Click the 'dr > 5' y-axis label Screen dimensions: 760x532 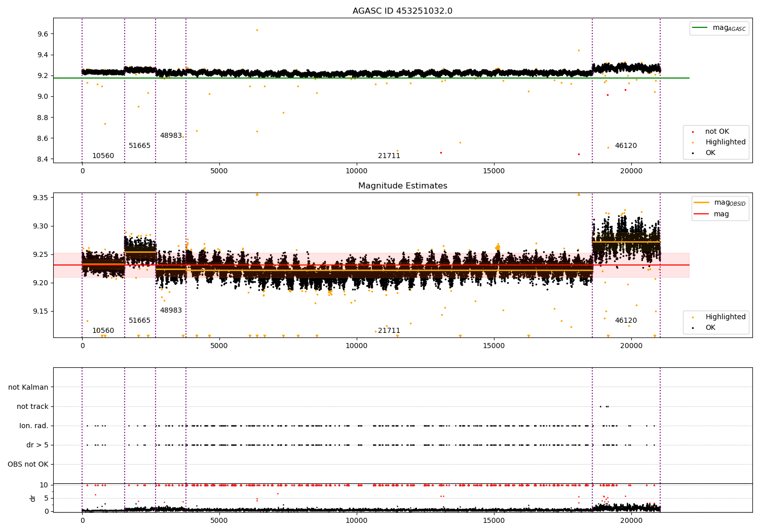pyautogui.click(x=37, y=445)
